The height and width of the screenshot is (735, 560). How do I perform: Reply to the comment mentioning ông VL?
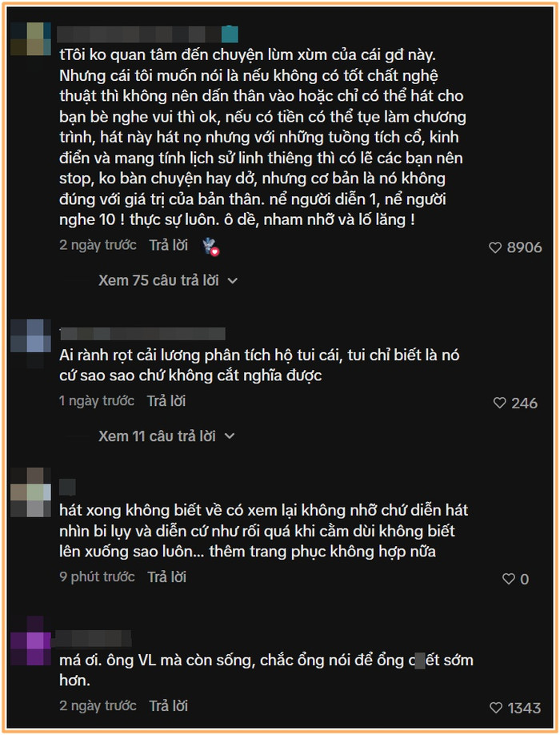(x=169, y=706)
